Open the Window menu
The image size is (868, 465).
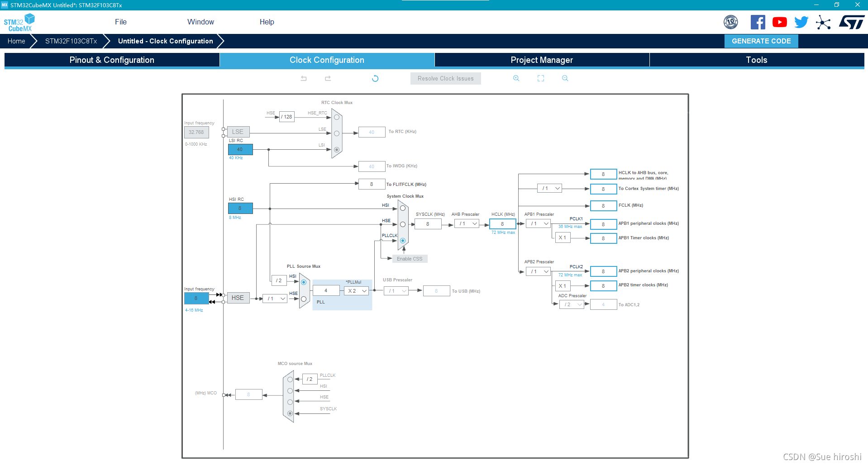(200, 22)
